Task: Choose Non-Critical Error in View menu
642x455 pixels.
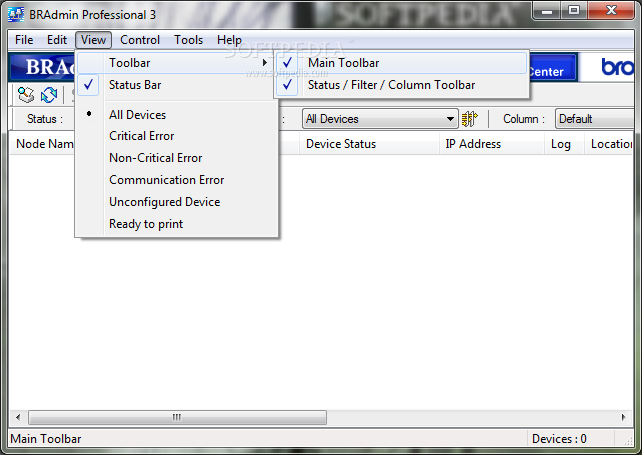Action: (x=176, y=158)
